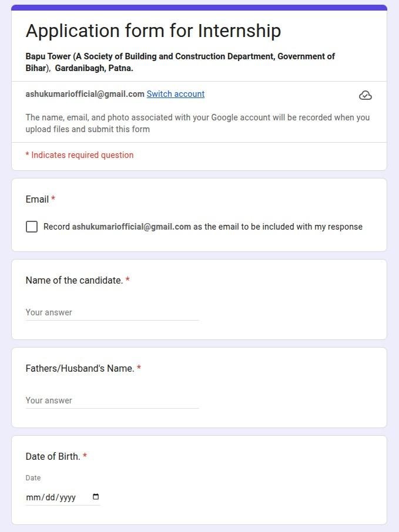Focus the Fathers/Husband's Name answer field
Screen dimensions: 399x532
point(112,400)
